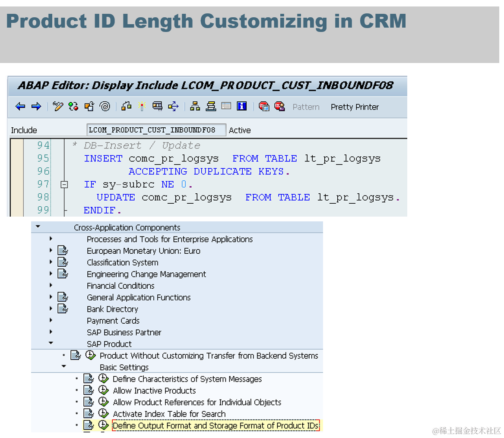Image resolution: width=504 pixels, height=438 pixels.
Task: Open documentation icon for Allow Inactive Products
Action: 89,390
